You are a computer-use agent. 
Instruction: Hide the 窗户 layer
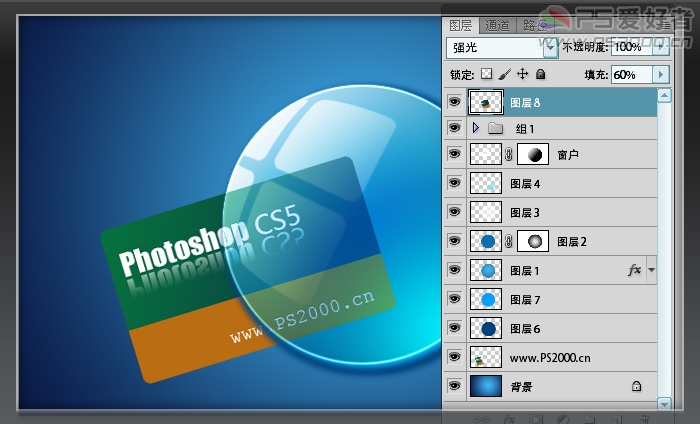tap(454, 154)
